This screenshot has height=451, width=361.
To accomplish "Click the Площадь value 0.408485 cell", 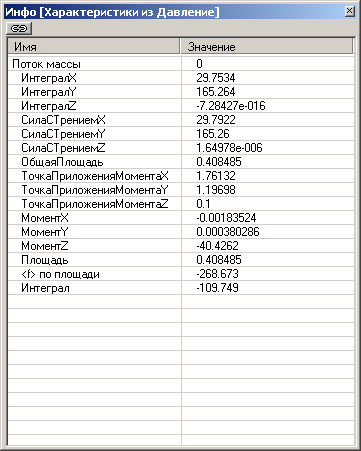I will pyautogui.click(x=268, y=260).
